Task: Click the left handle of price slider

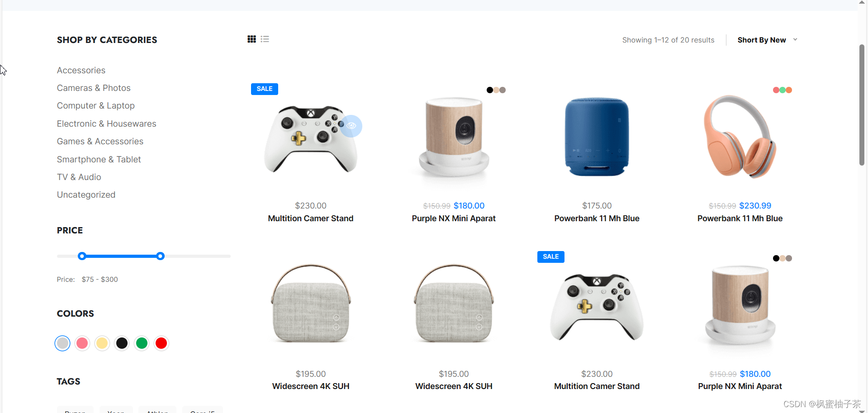Action: pos(82,256)
